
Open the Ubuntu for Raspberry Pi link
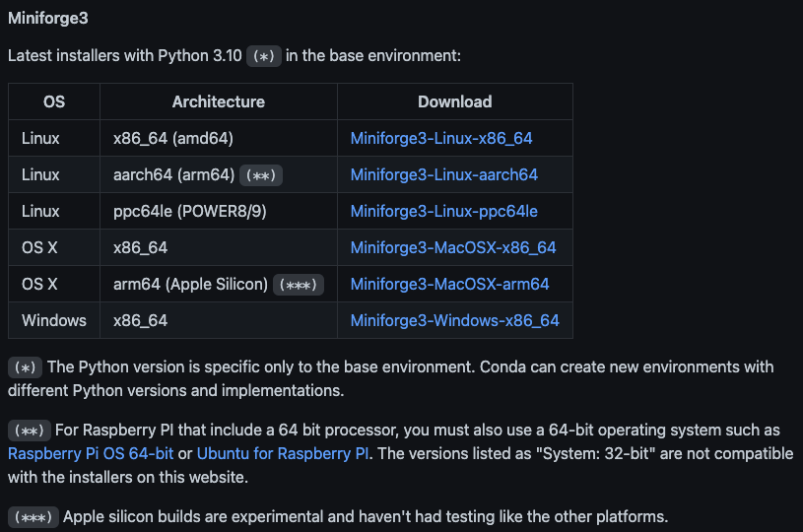click(284, 453)
